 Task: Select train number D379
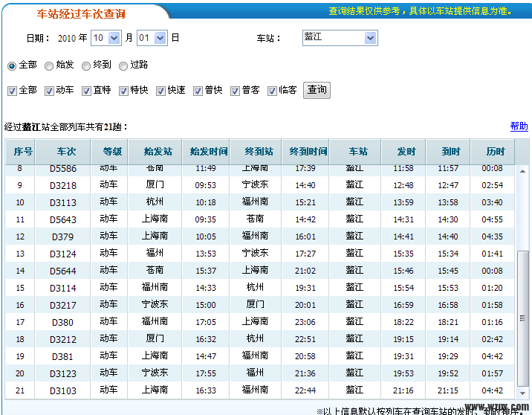62,237
